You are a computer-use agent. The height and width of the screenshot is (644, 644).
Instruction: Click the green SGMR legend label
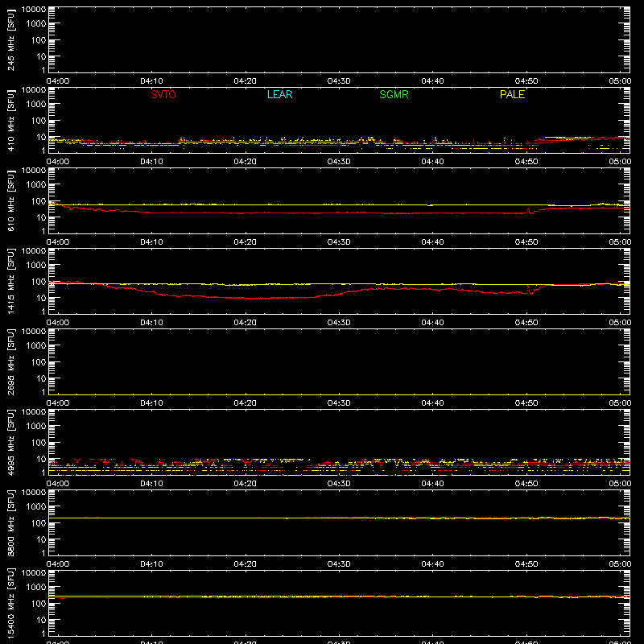(394, 94)
